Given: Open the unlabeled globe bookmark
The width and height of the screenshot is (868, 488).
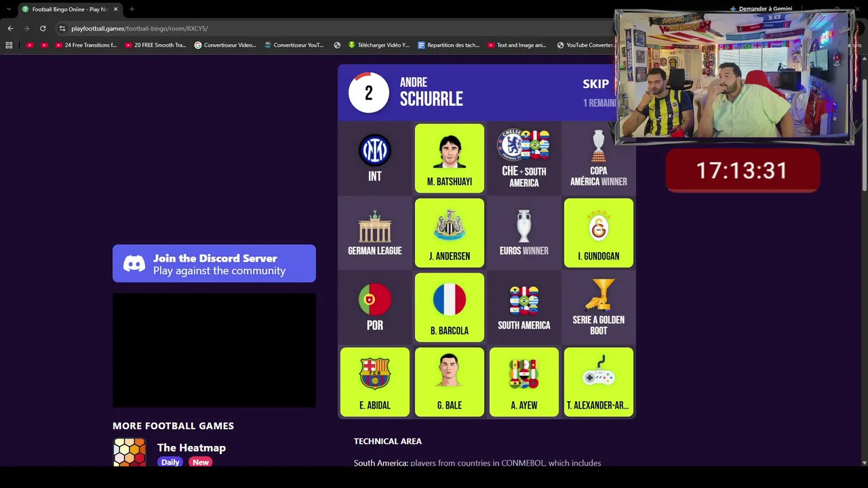Looking at the screenshot, I should click(x=337, y=45).
